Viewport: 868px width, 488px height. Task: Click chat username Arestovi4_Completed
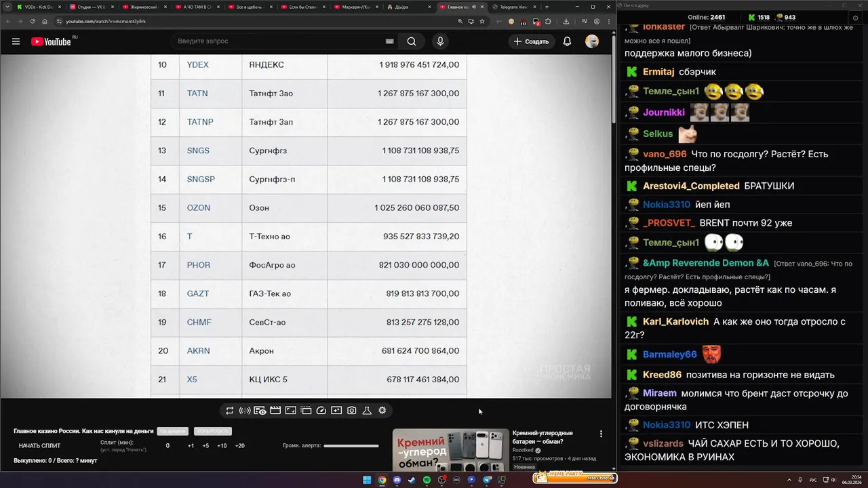click(691, 186)
